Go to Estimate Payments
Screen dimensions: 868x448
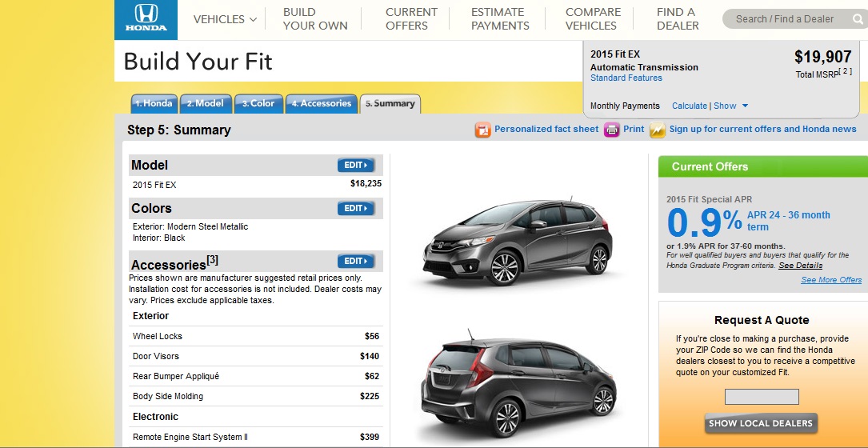click(x=500, y=19)
